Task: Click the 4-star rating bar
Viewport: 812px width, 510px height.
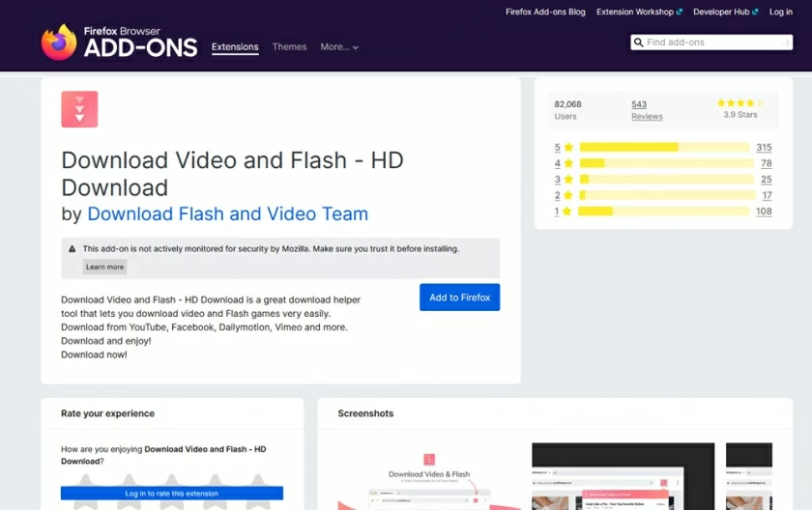Action: tap(666, 163)
